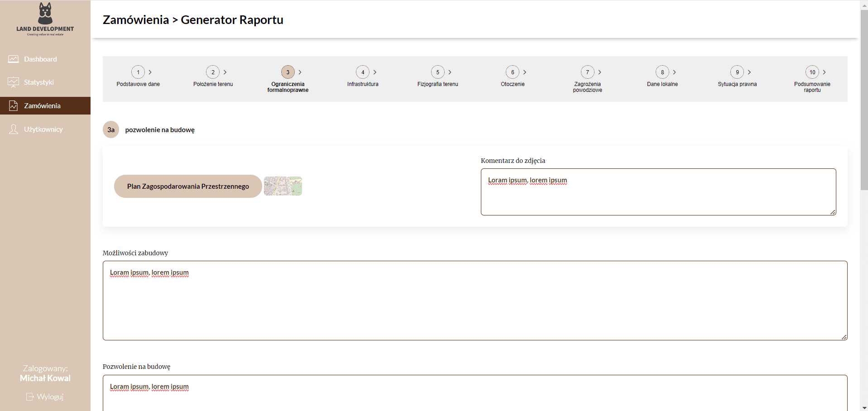Click chevron next to step 7
This screenshot has width=868, height=411.
pos(599,72)
